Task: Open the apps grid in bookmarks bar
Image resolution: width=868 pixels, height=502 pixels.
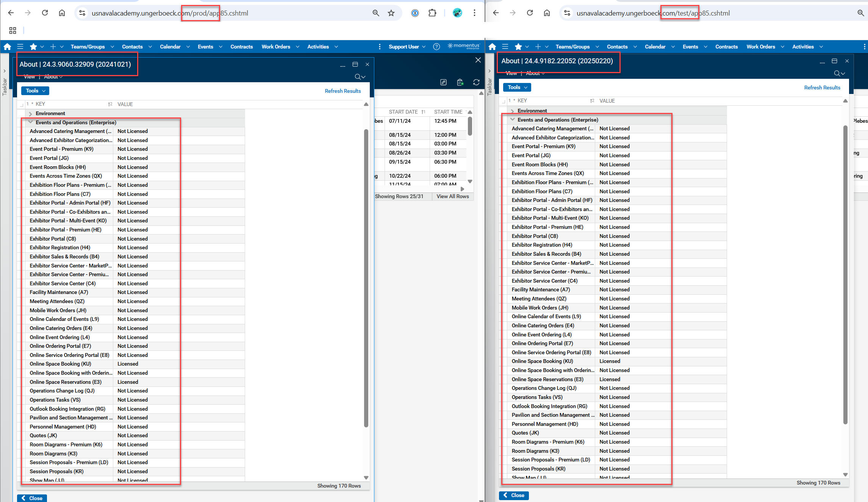Action: click(x=13, y=30)
